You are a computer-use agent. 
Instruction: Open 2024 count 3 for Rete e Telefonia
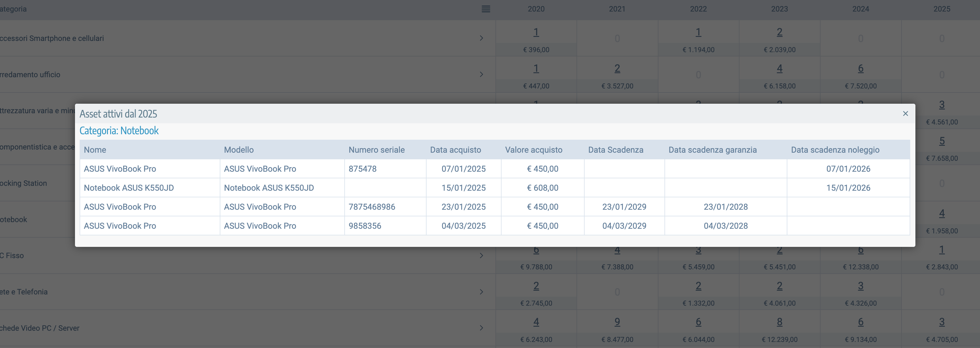pos(861,286)
